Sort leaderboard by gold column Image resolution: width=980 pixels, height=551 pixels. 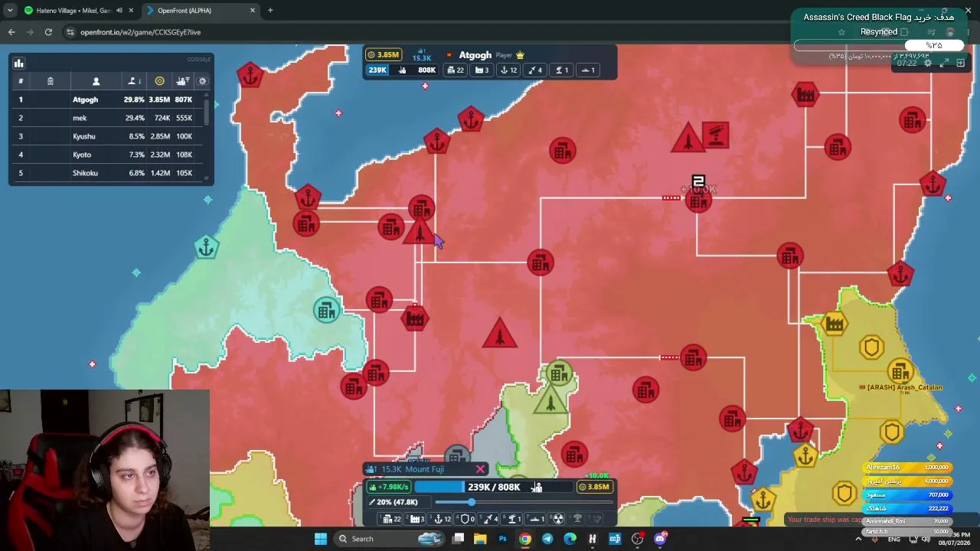159,81
